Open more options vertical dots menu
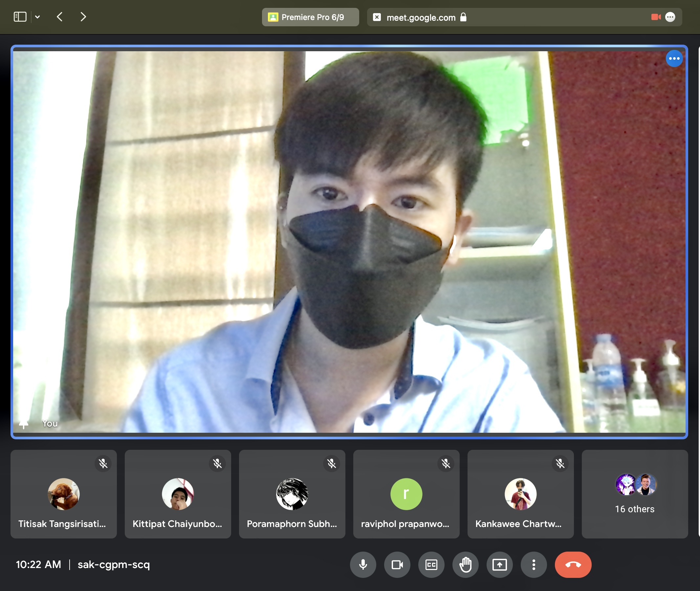Viewport: 700px width, 591px height. pos(534,564)
